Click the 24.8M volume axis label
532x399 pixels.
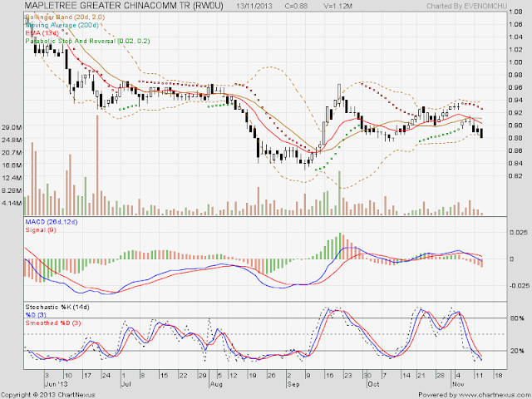click(x=12, y=140)
